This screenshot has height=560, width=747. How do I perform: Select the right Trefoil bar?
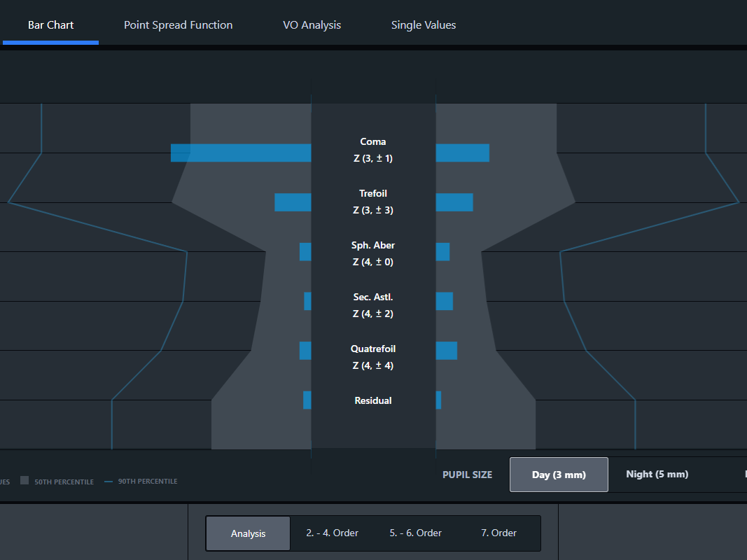click(454, 202)
